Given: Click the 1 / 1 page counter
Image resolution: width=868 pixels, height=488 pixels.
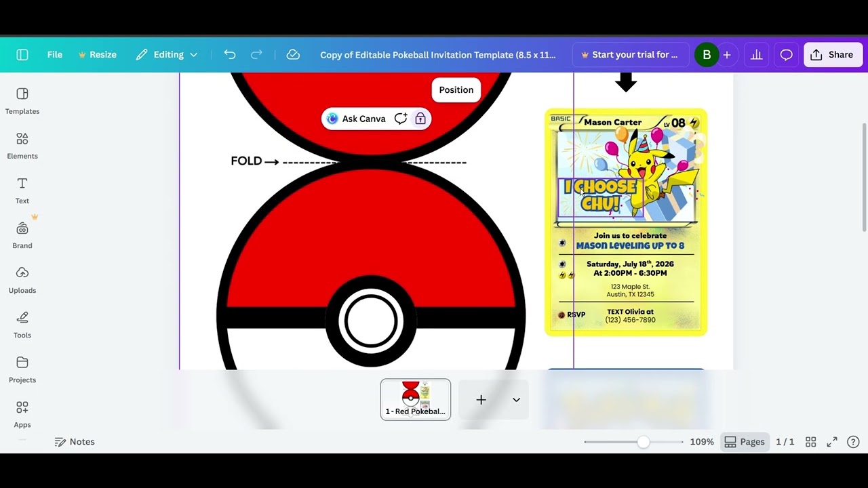Looking at the screenshot, I should coord(785,442).
